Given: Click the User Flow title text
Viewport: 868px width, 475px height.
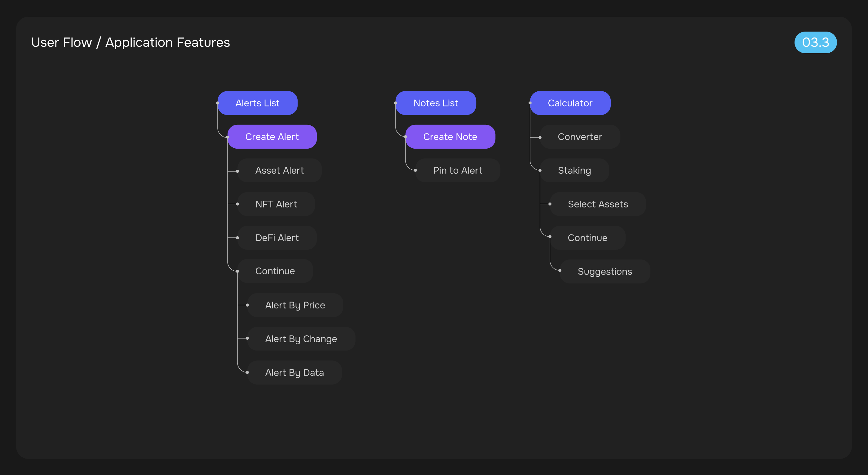Looking at the screenshot, I should coord(130,42).
